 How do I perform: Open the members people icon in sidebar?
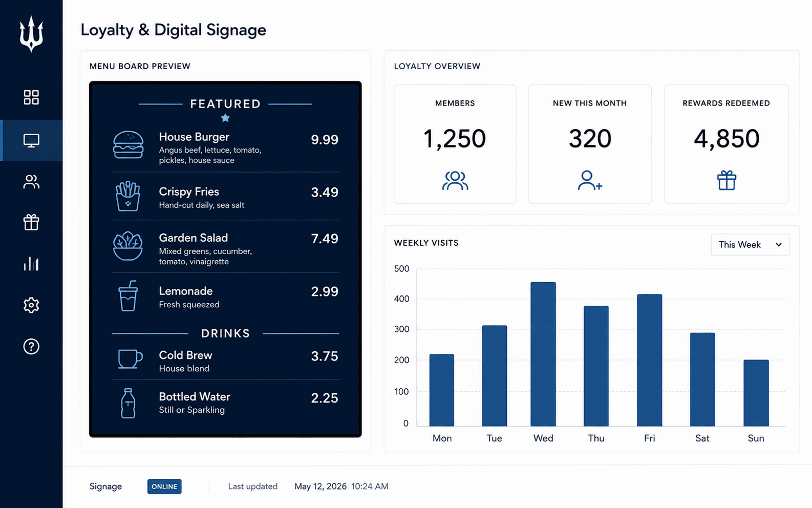[x=31, y=182]
